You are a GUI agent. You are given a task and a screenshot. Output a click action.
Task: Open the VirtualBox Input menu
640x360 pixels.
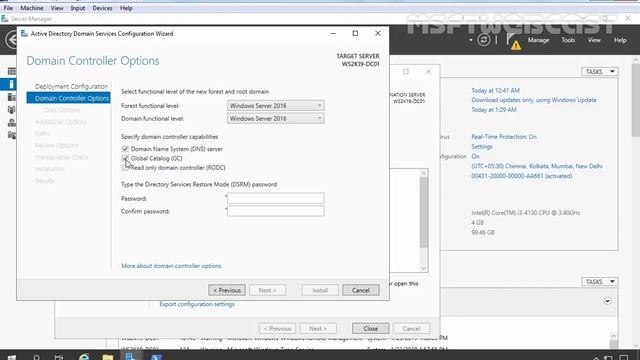tap(78, 8)
